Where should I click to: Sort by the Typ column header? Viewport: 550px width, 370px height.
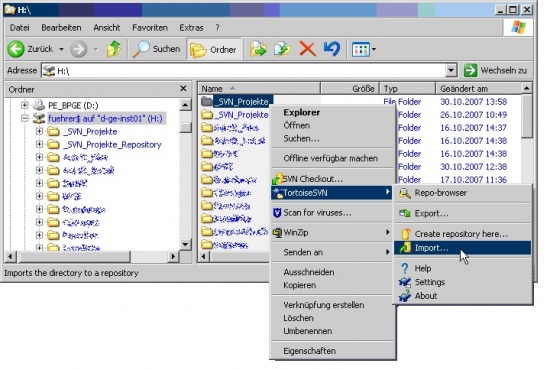[x=408, y=89]
